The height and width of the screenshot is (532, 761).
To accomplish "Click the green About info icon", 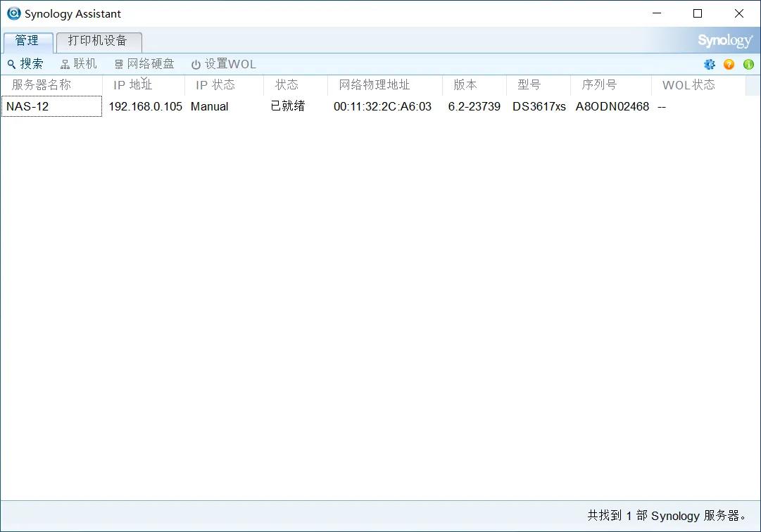I will coord(748,64).
